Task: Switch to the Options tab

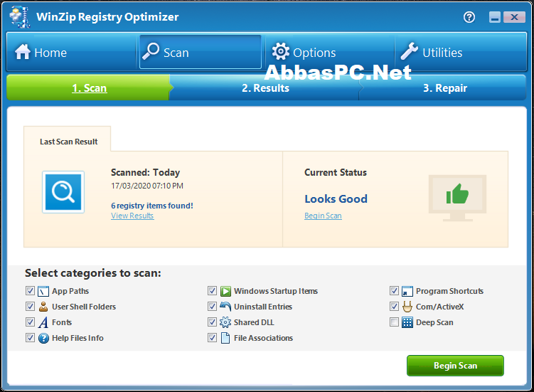Action: click(330, 52)
